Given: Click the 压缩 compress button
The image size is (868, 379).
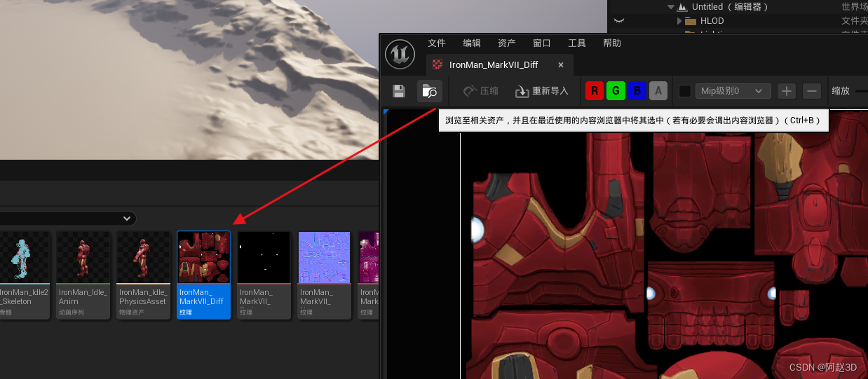Looking at the screenshot, I should click(x=481, y=91).
